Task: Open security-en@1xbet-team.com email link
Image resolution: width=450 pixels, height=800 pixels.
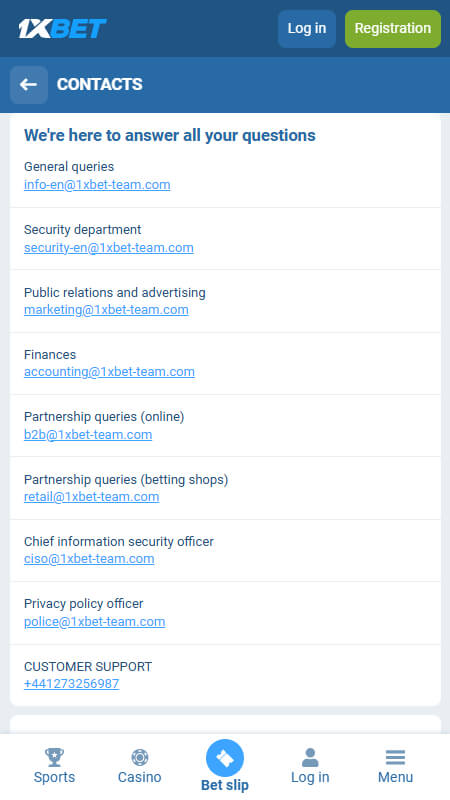Action: (x=109, y=248)
